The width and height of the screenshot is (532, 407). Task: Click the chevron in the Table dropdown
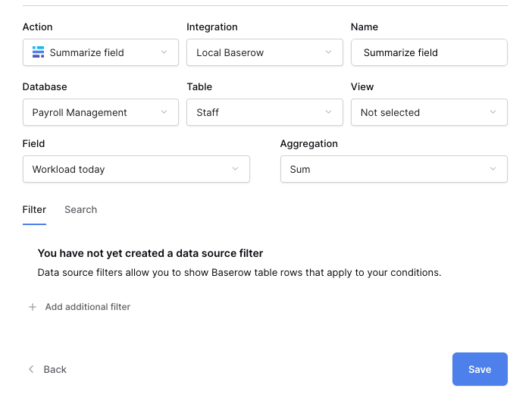[x=328, y=112]
